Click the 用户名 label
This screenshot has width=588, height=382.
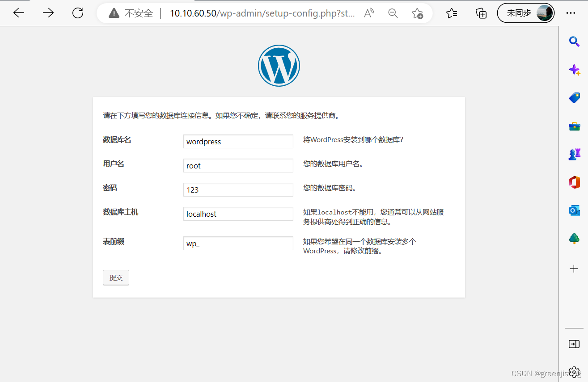[114, 164]
